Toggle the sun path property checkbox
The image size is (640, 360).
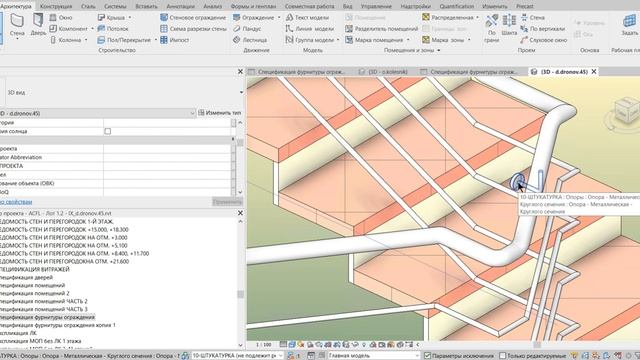tap(107, 131)
